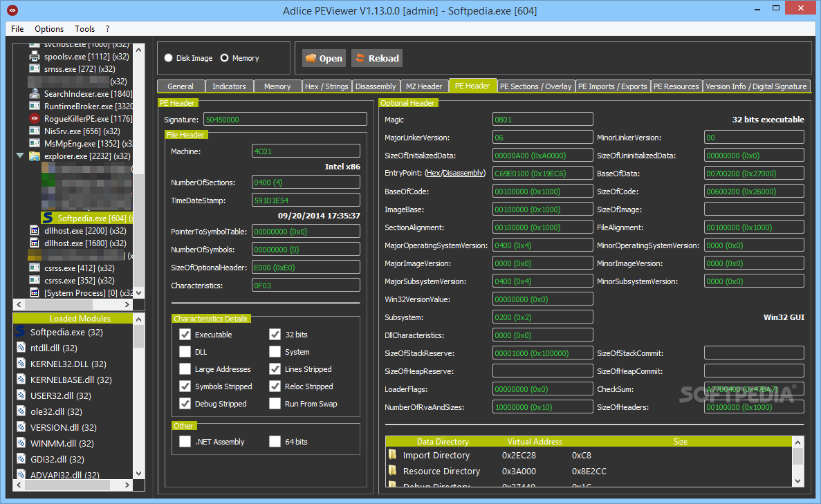
Task: Toggle the Large Addresses checkbox
Action: pos(185,369)
